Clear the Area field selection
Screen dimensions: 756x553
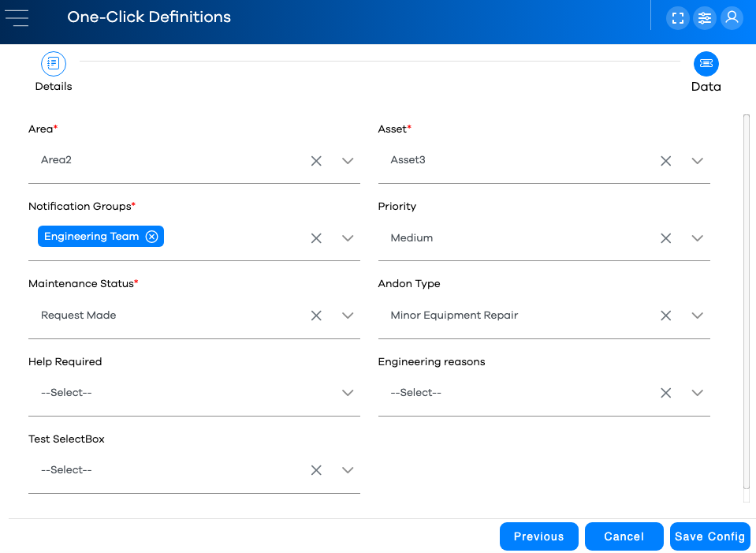pyautogui.click(x=316, y=161)
